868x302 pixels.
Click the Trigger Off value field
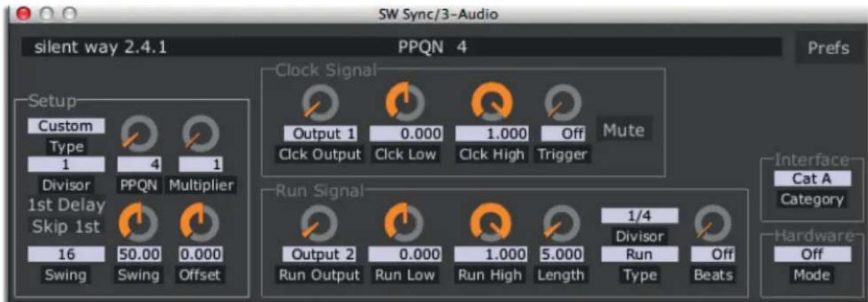coord(563,133)
